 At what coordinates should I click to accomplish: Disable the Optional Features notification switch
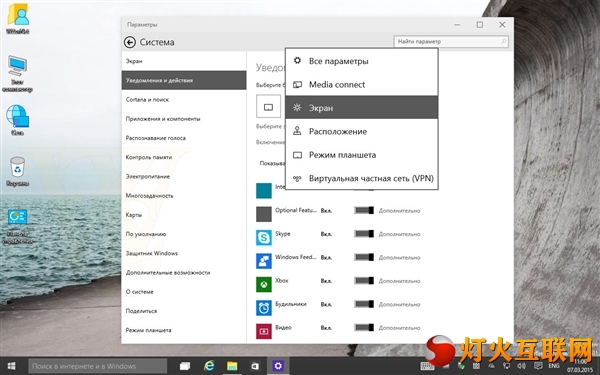coord(364,210)
